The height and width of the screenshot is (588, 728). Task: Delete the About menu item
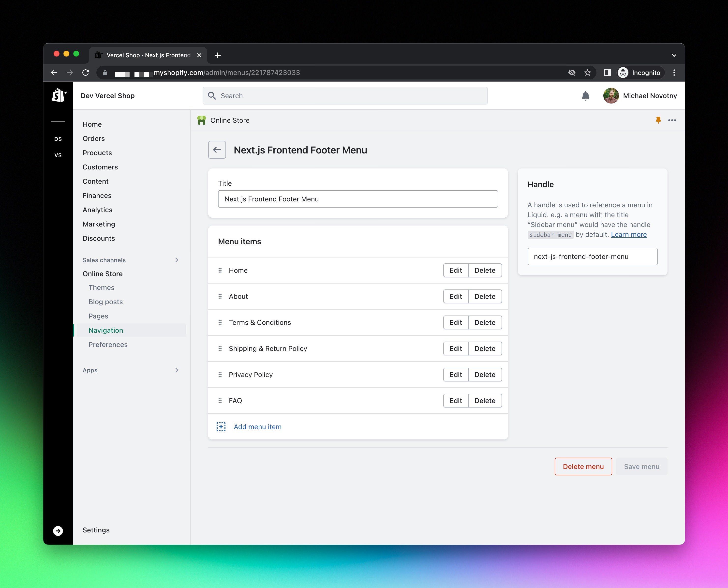pyautogui.click(x=485, y=296)
